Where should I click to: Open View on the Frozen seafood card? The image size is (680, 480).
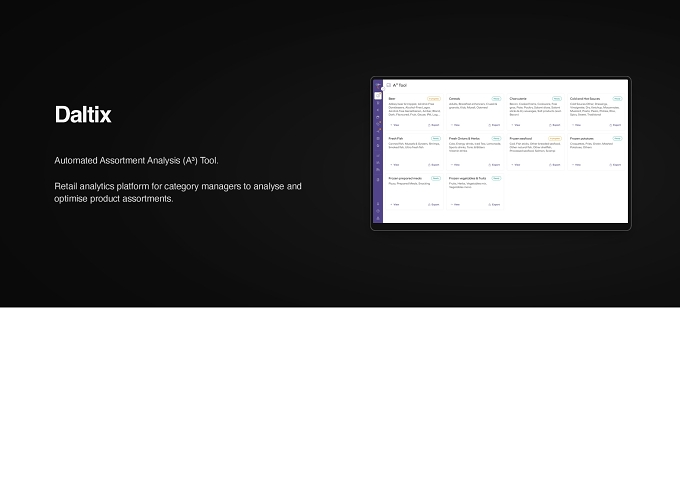[x=516, y=165]
